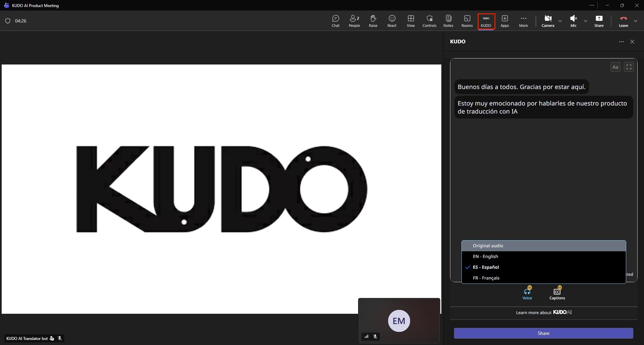Open KUDO panel more options
Screen dimensions: 644x345
pyautogui.click(x=622, y=42)
